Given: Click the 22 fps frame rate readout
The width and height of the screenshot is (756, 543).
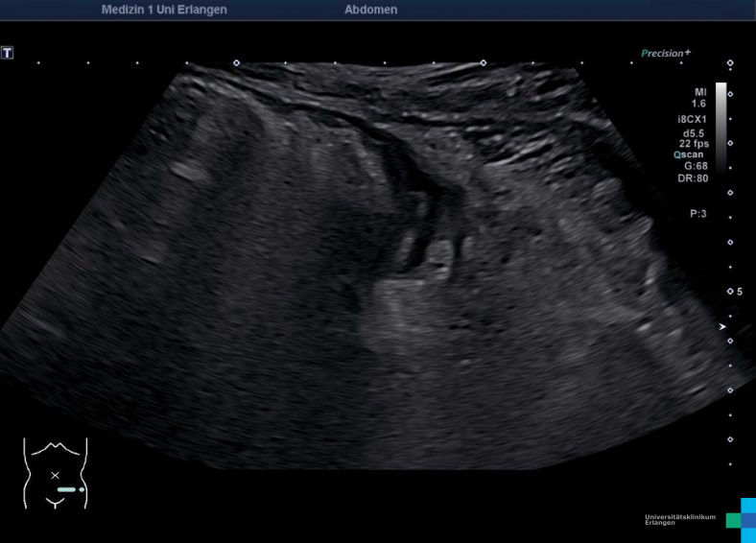Looking at the screenshot, I should click(694, 143).
